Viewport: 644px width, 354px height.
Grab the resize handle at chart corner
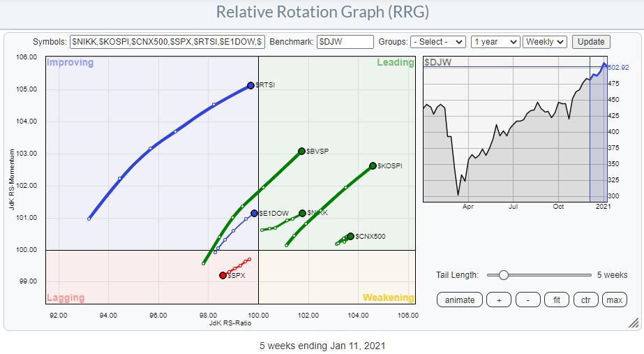pyautogui.click(x=634, y=323)
